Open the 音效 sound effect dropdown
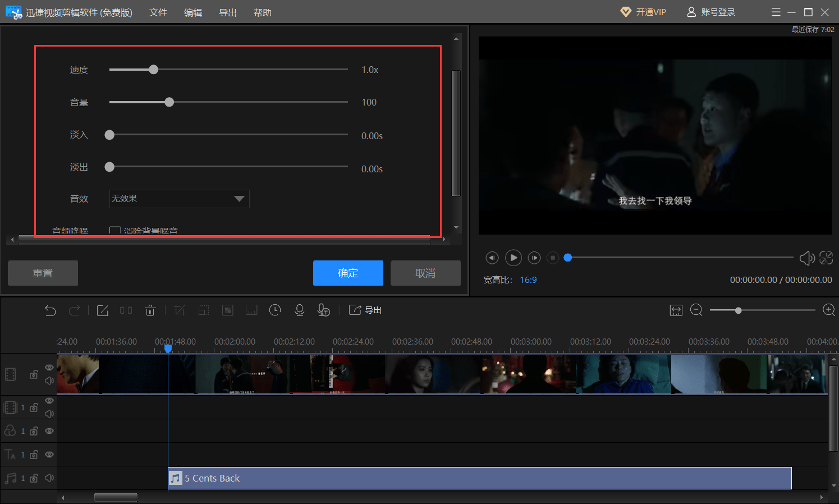This screenshot has width=839, height=504. click(179, 199)
